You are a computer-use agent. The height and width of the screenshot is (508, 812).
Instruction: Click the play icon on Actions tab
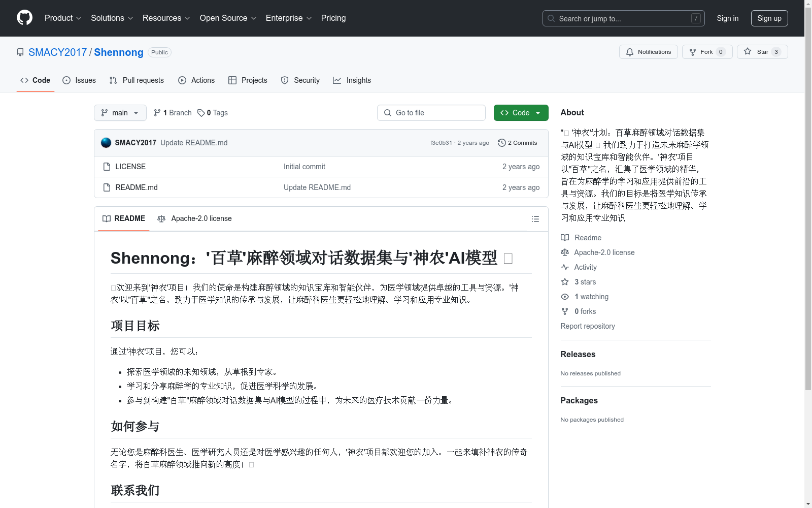click(182, 80)
